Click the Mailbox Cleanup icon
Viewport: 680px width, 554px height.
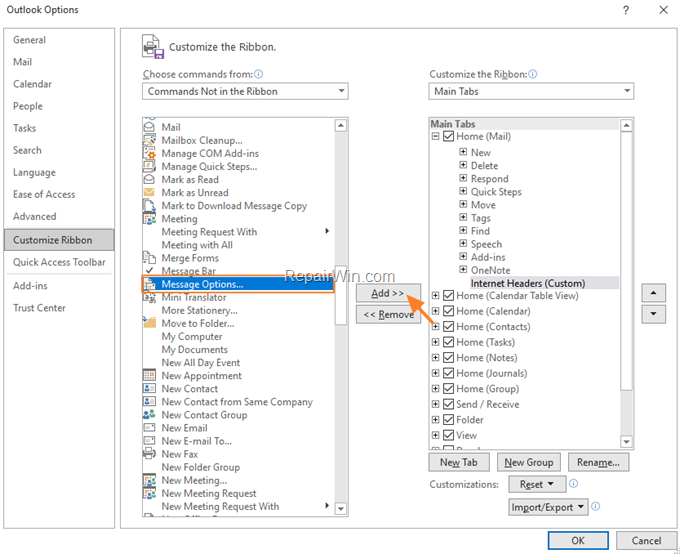point(149,140)
